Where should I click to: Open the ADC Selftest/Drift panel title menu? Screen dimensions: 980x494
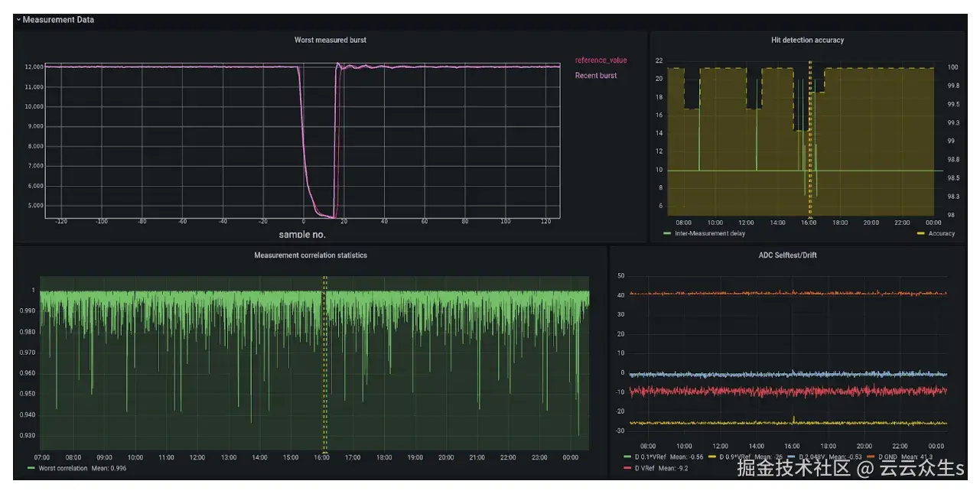787,255
